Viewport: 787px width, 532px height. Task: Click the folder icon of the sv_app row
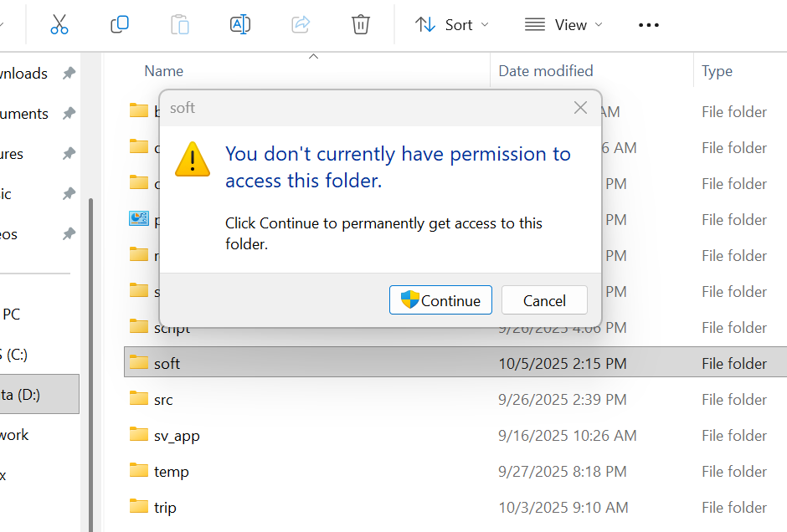pos(139,435)
